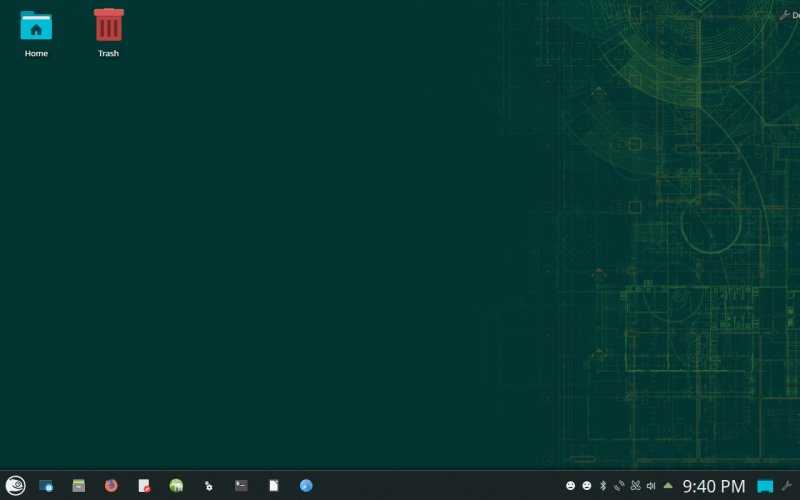Open the cyan notifications panel icon

pyautogui.click(x=764, y=486)
